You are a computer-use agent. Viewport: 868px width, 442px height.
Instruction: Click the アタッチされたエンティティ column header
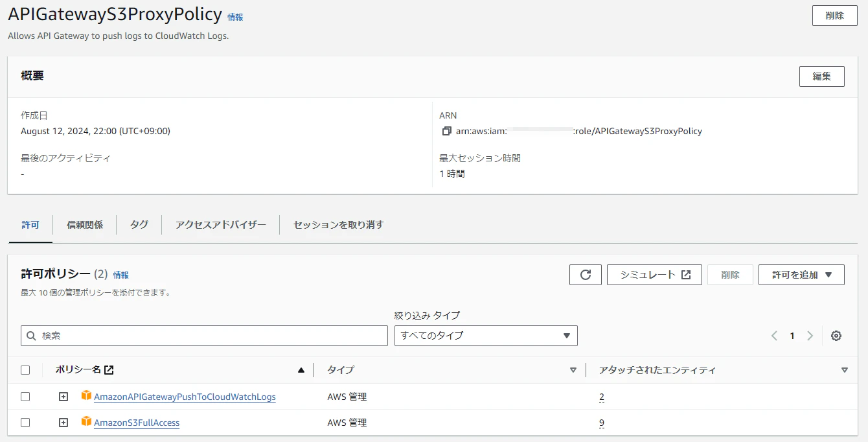point(657,370)
